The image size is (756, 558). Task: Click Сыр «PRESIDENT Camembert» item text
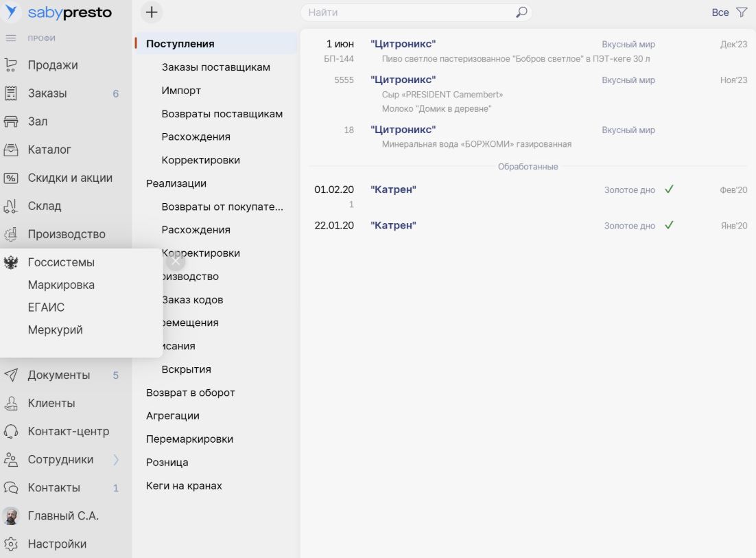click(442, 95)
